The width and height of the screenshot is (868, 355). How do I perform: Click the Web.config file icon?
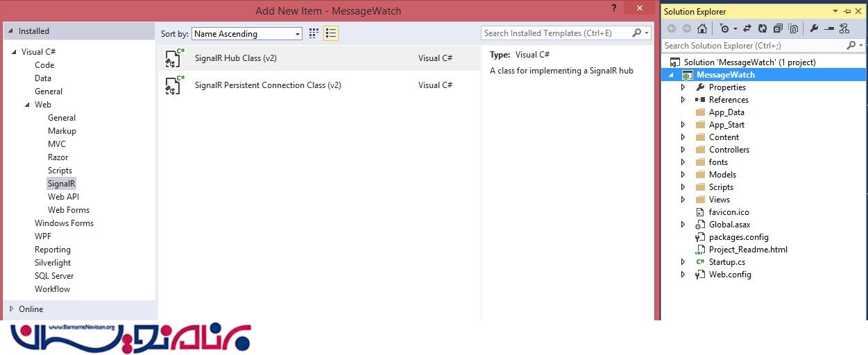tap(700, 275)
